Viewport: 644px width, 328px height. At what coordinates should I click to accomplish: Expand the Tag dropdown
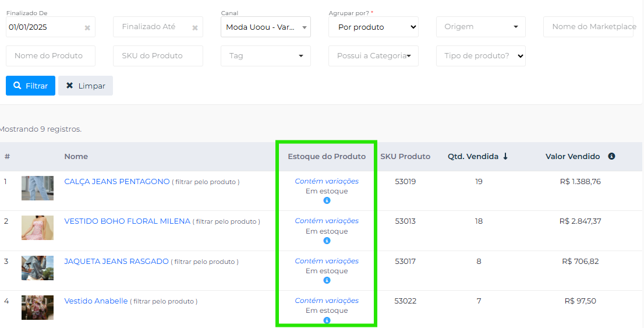click(266, 56)
